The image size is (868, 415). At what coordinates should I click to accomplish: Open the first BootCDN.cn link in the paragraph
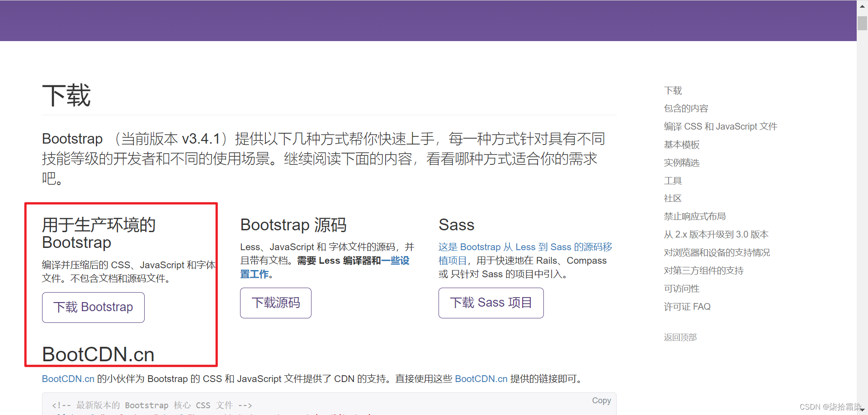pos(68,379)
